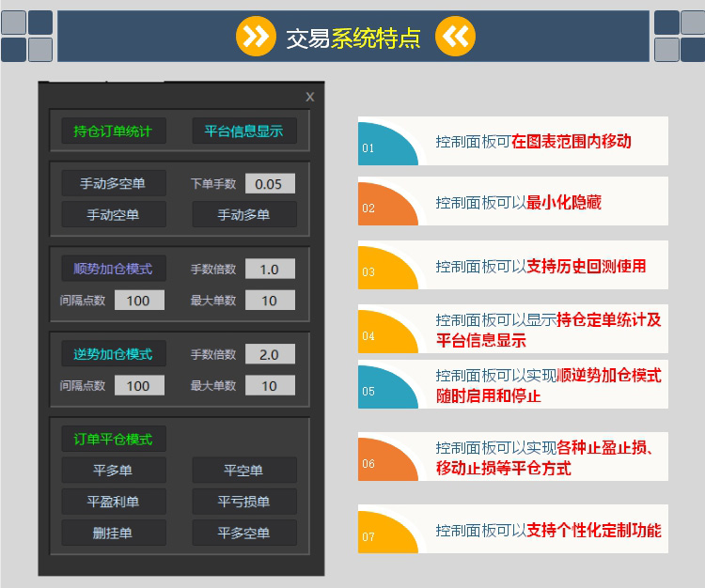Close all orders with 平多空单
This screenshot has height=588, width=705.
click(x=244, y=533)
